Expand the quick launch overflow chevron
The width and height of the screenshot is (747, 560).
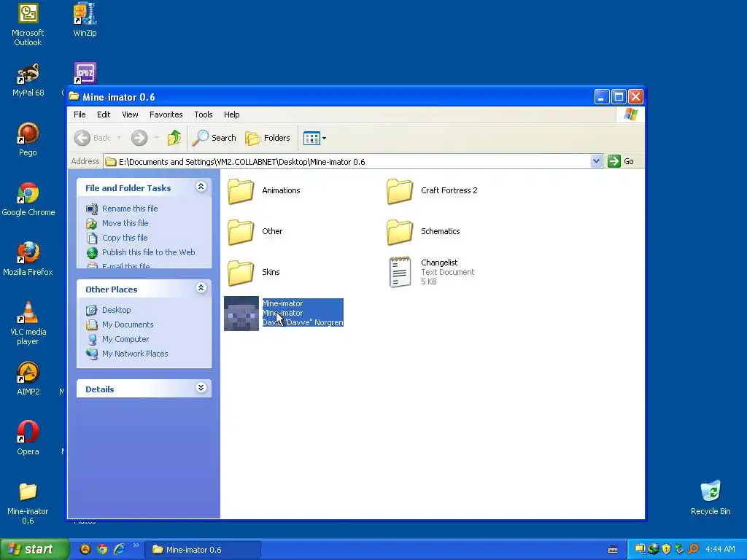coord(136,545)
